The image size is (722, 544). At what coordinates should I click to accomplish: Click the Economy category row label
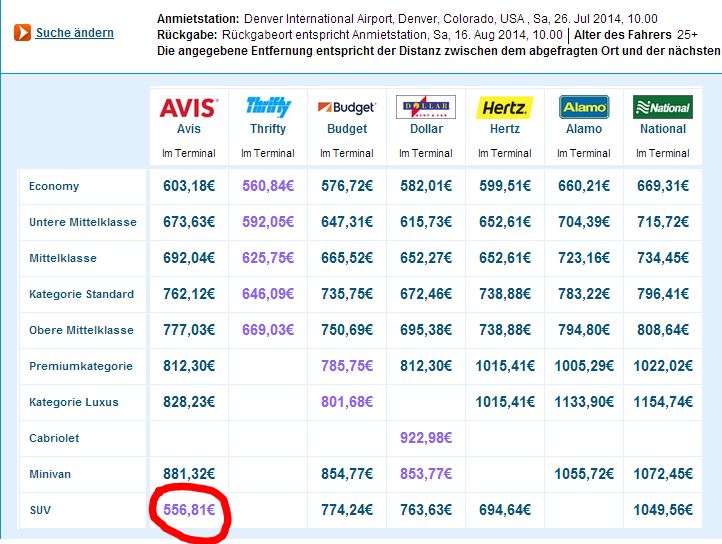tap(54, 186)
